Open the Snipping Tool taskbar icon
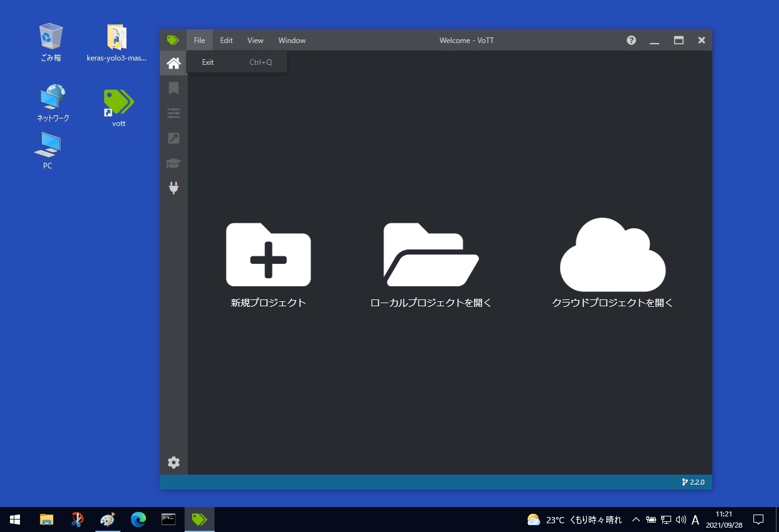 (x=77, y=520)
